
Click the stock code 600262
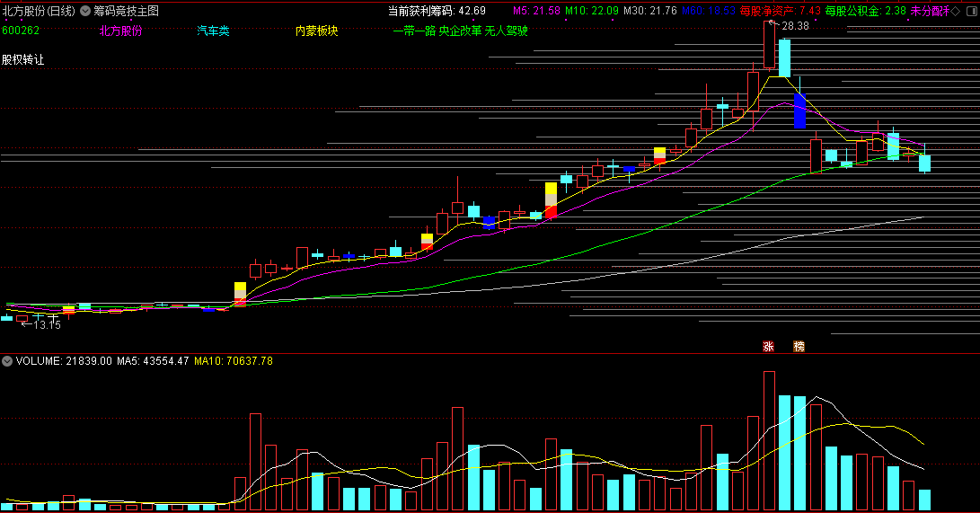coord(21,31)
